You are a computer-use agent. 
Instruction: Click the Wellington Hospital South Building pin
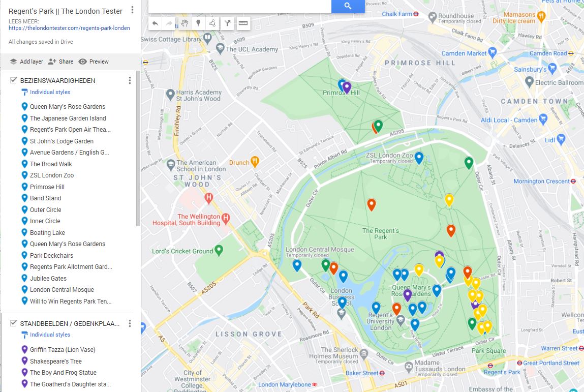[x=226, y=218]
